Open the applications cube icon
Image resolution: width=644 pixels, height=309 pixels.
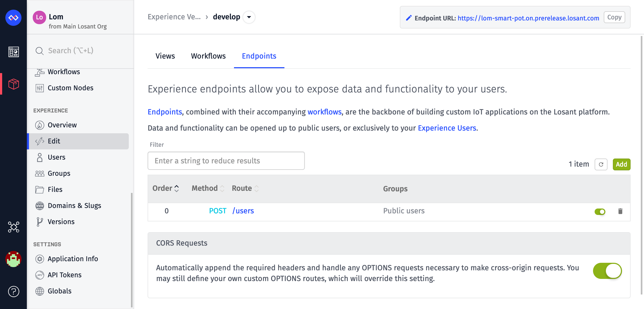(13, 84)
